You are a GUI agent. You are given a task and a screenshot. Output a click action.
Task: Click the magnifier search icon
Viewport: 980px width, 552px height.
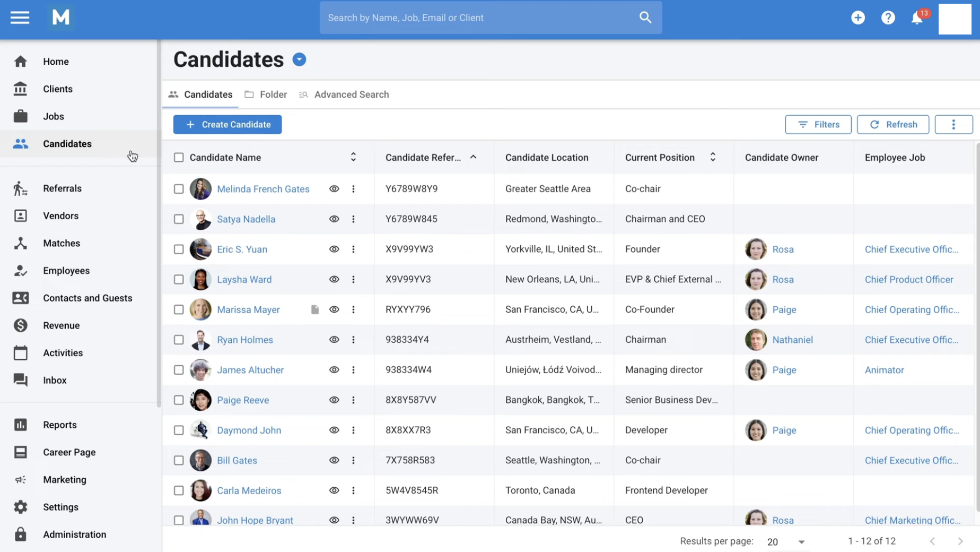pos(645,18)
